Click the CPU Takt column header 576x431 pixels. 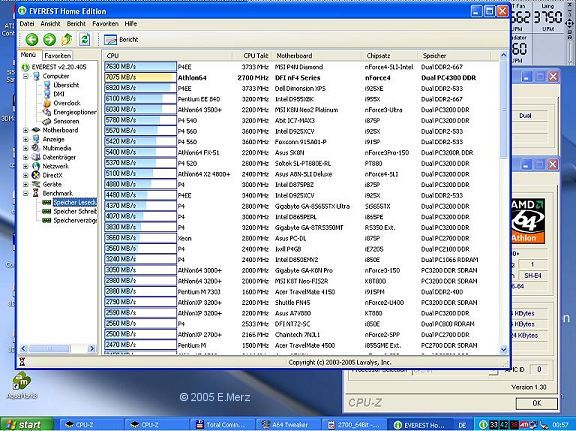tap(252, 55)
